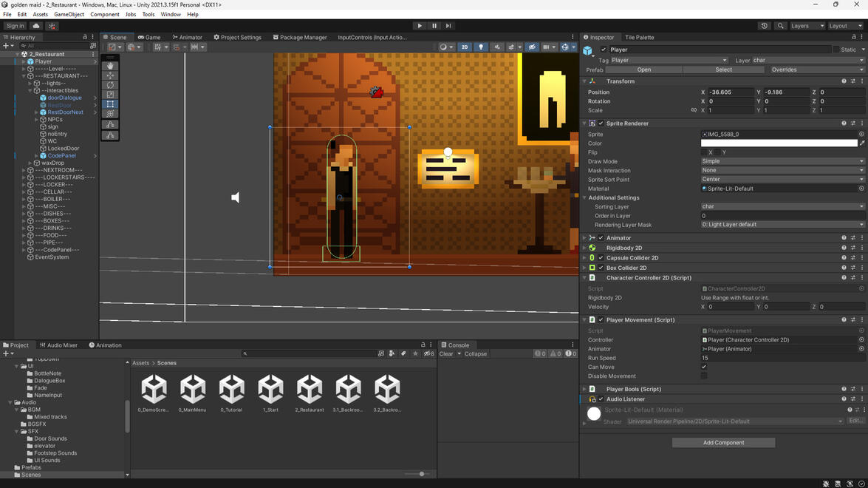
Task: Expand the ---NEXTROOM--- hierarchy item
Action: (24, 170)
